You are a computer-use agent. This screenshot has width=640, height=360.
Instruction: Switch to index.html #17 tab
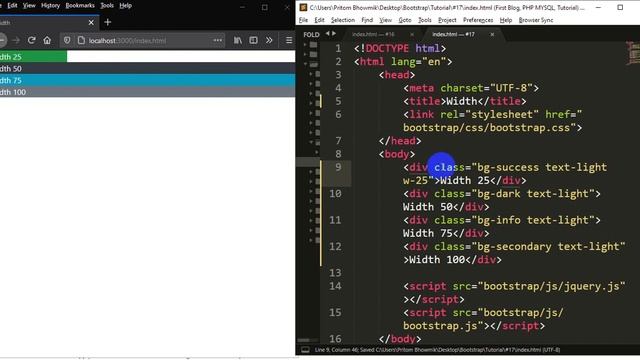tap(453, 34)
